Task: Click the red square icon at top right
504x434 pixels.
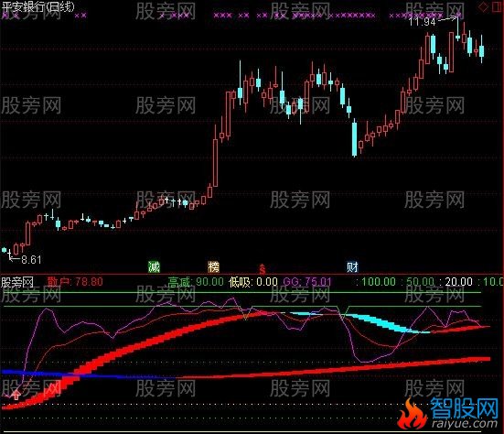Action: (x=498, y=6)
